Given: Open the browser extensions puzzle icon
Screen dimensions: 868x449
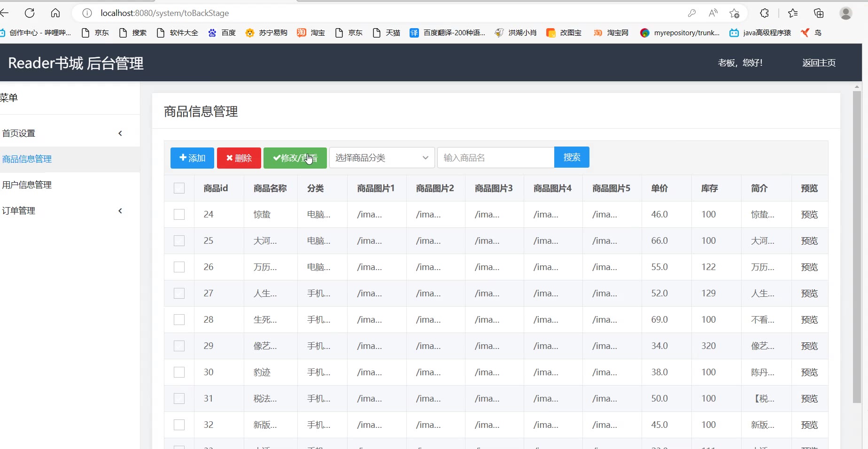Looking at the screenshot, I should [x=764, y=13].
